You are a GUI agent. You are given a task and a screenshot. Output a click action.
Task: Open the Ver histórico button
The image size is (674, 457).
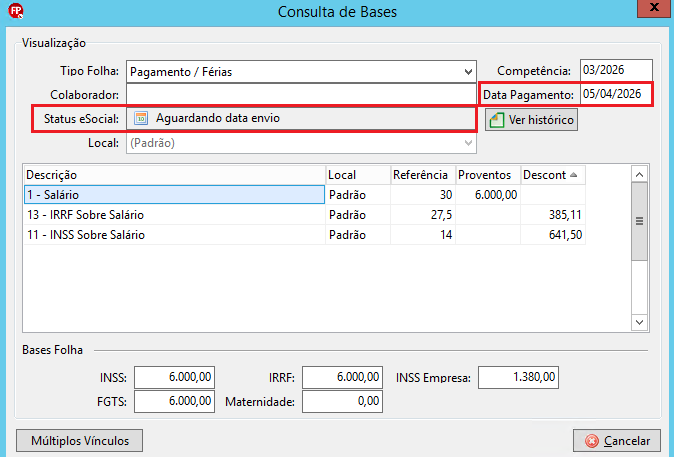coord(531,120)
